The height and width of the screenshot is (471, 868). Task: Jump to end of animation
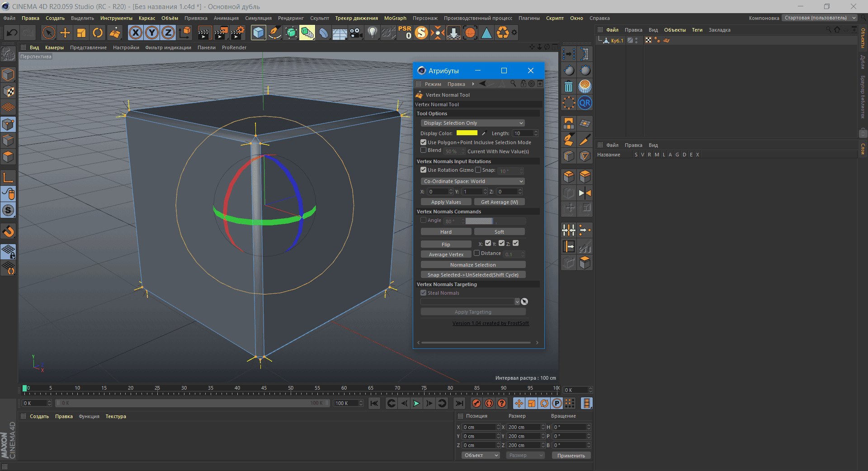[x=459, y=403]
